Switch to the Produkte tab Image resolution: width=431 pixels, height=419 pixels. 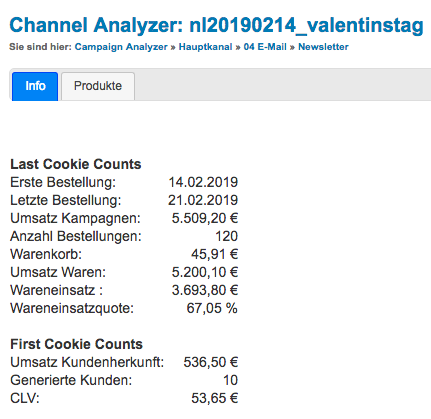pos(98,86)
